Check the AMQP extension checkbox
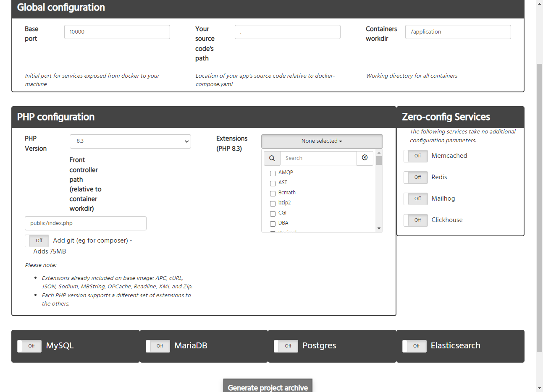 (273, 173)
